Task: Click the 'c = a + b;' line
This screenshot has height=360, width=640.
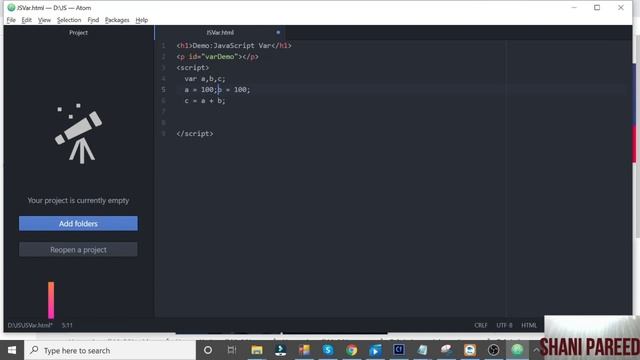Action: point(204,100)
